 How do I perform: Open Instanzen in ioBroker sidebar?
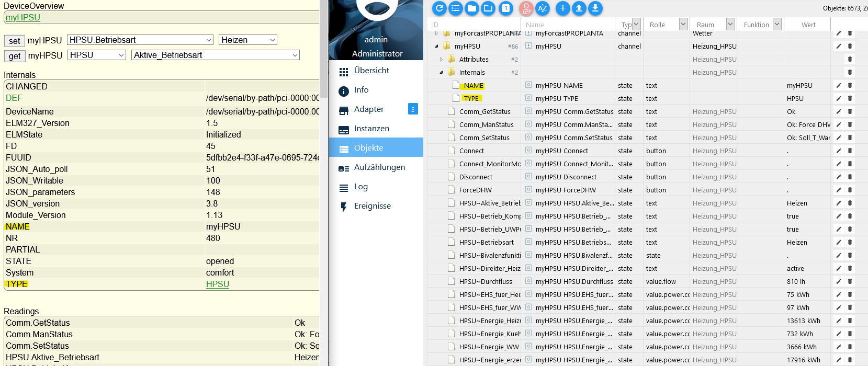tap(376, 129)
